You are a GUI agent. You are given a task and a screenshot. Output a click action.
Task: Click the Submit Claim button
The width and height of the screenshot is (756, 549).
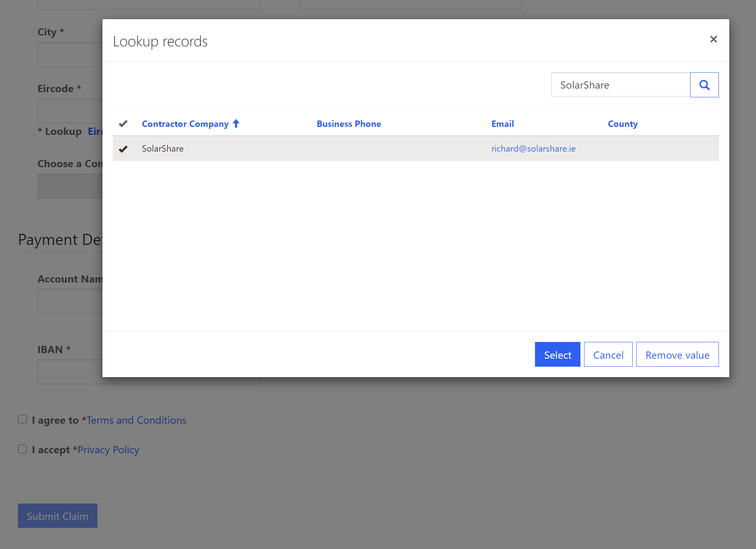point(57,516)
